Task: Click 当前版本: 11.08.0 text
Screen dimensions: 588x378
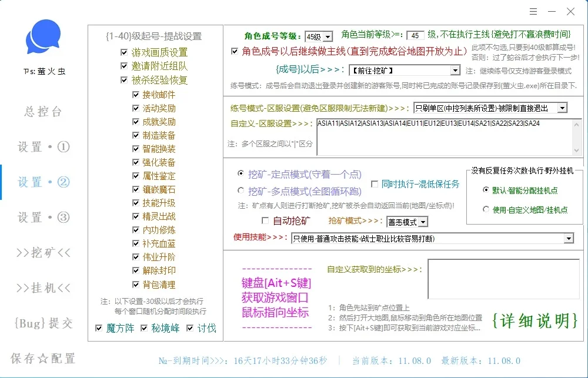Action: click(392, 361)
